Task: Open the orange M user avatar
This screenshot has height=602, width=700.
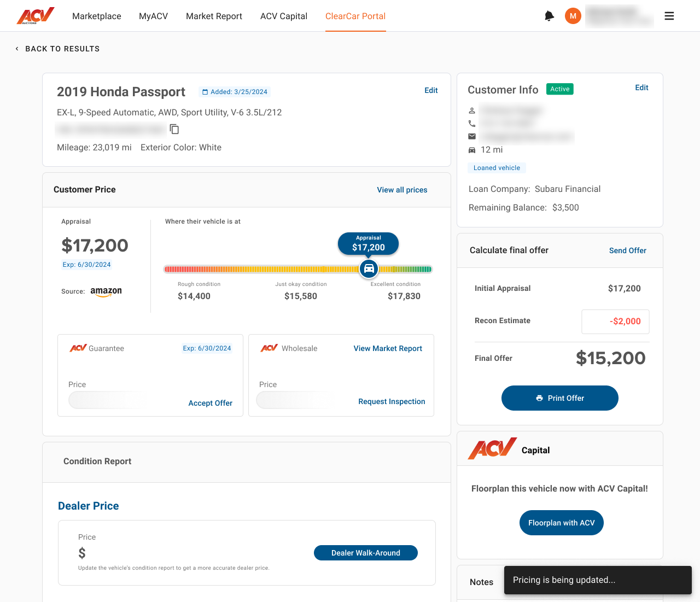Action: tap(573, 16)
